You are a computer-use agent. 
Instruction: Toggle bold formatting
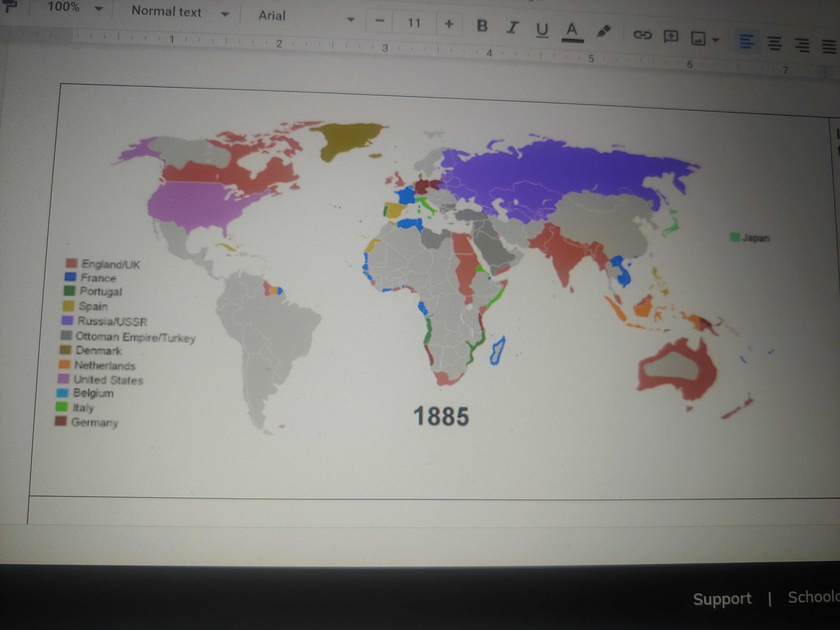pos(482,26)
